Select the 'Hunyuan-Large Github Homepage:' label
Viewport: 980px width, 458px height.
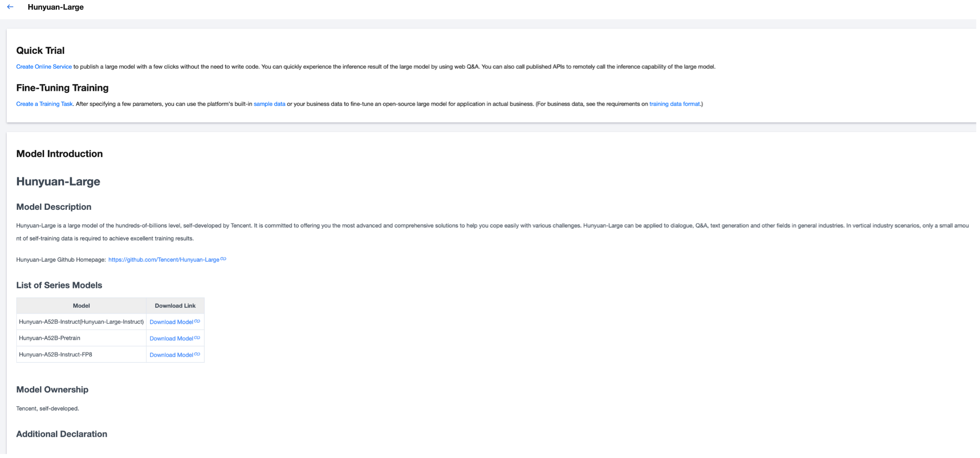tap(61, 260)
